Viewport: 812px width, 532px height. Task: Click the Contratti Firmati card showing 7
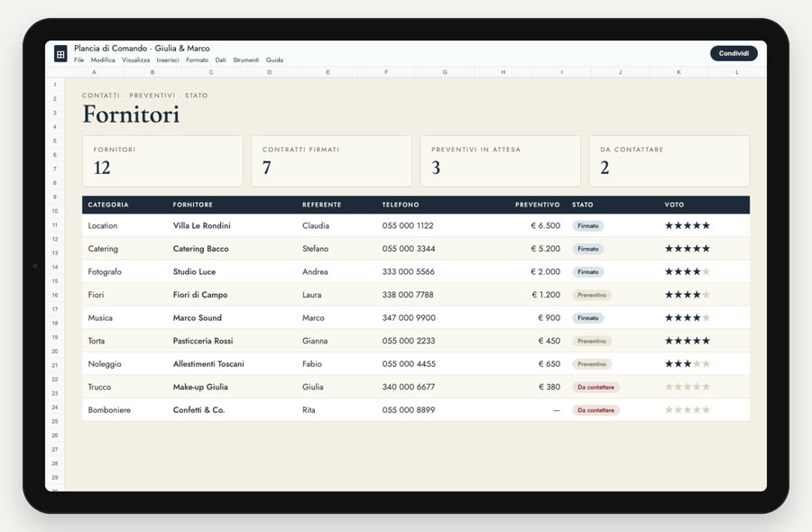point(331,161)
